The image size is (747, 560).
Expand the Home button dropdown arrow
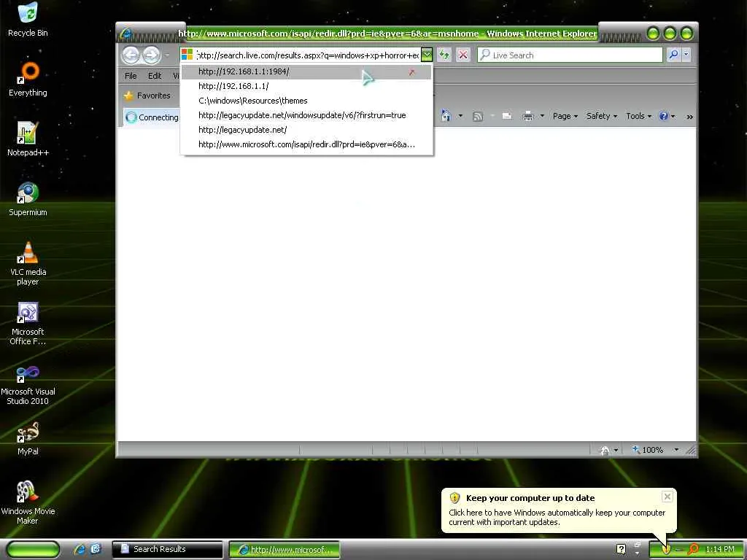(460, 116)
